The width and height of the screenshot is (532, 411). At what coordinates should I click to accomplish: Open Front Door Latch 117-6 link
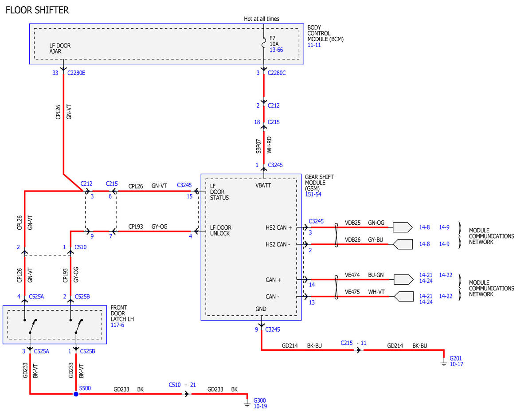point(117,325)
